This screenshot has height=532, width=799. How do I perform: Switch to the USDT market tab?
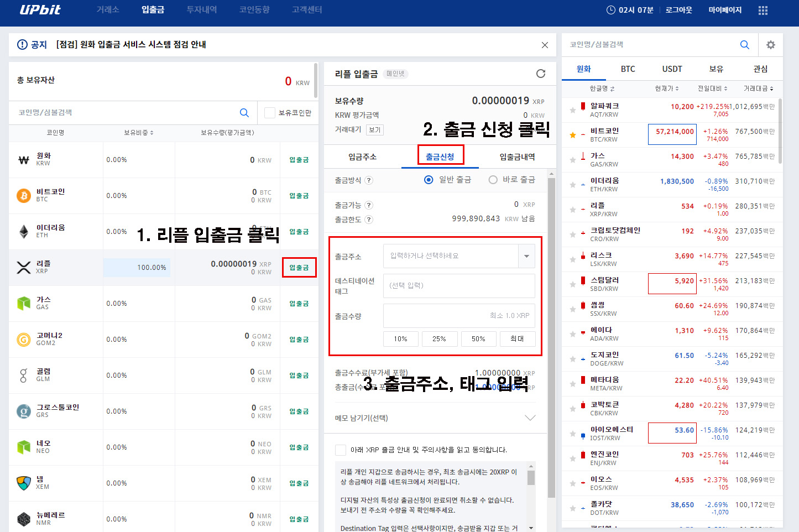(x=672, y=69)
